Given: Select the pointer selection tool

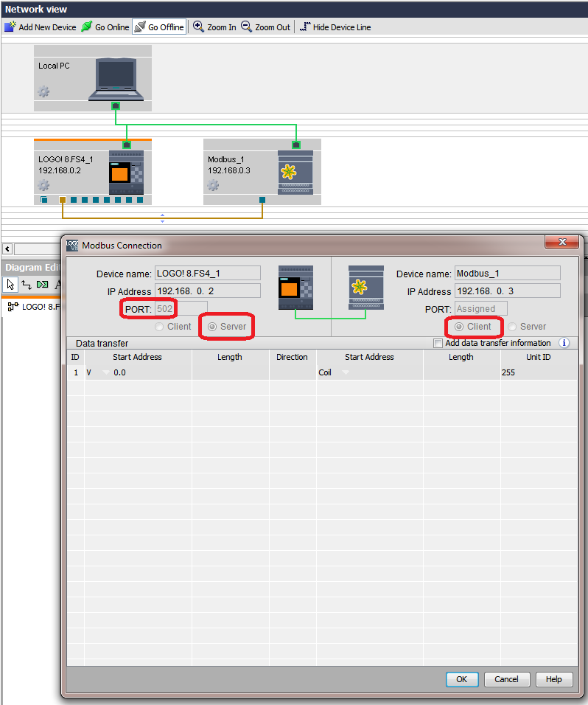Looking at the screenshot, I should click(x=11, y=284).
